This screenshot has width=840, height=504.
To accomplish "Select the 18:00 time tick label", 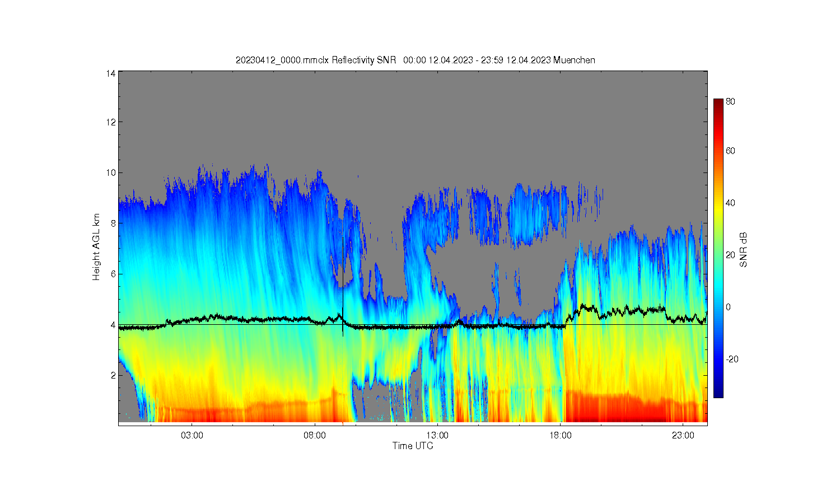I will pyautogui.click(x=561, y=435).
